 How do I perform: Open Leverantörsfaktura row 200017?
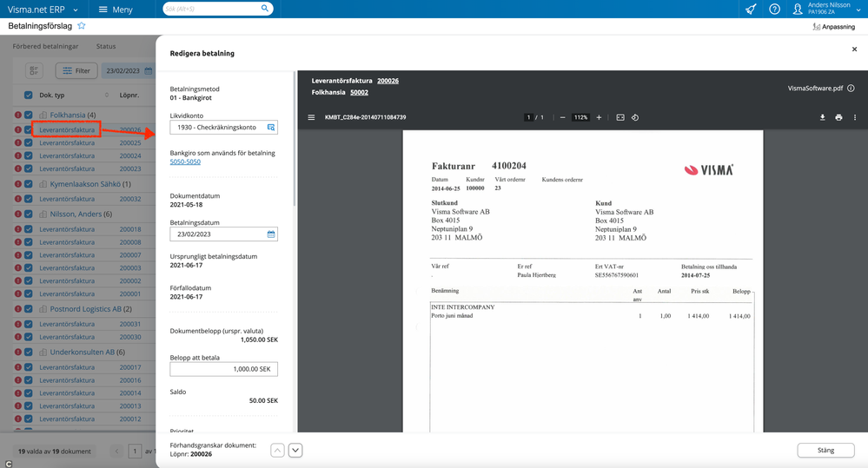[x=67, y=367]
